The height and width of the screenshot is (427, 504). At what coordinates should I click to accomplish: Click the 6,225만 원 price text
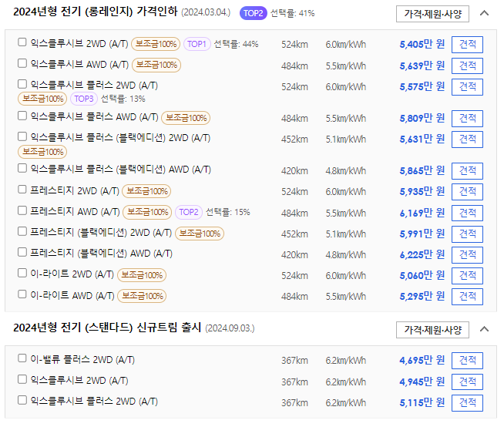(x=422, y=254)
